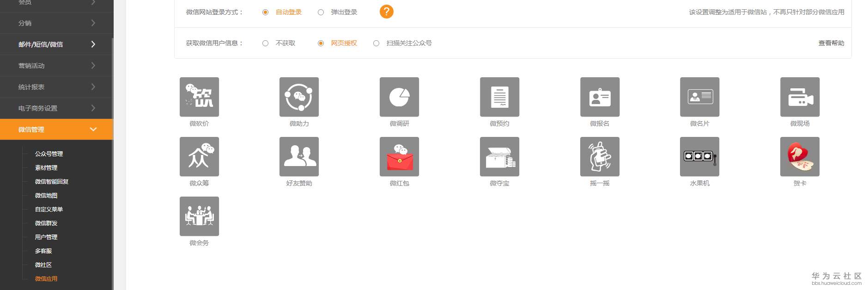Click the 获取微信用户信息 label
The width and height of the screenshot is (868, 290).
(x=214, y=43)
